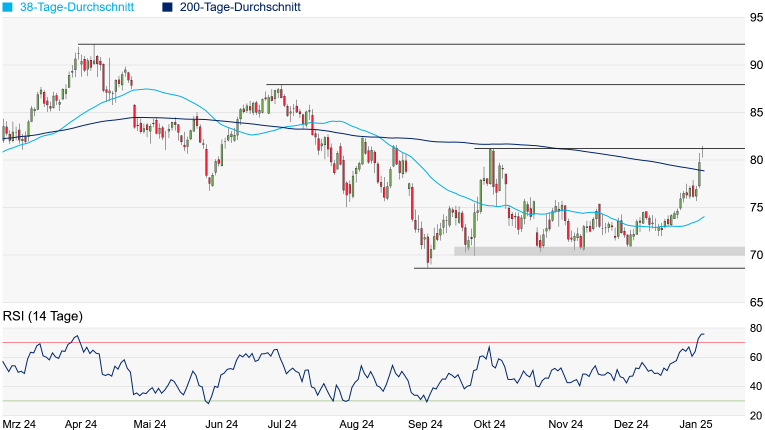Screen dimensions: 765x430
Task: Click the 95 price axis label
Action: coord(756,17)
